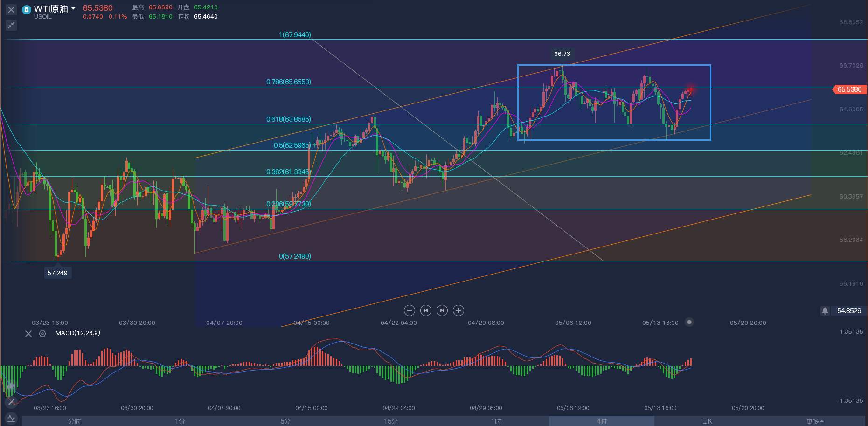Select the Fibonacci 0.618(63.8585) level label

point(289,119)
